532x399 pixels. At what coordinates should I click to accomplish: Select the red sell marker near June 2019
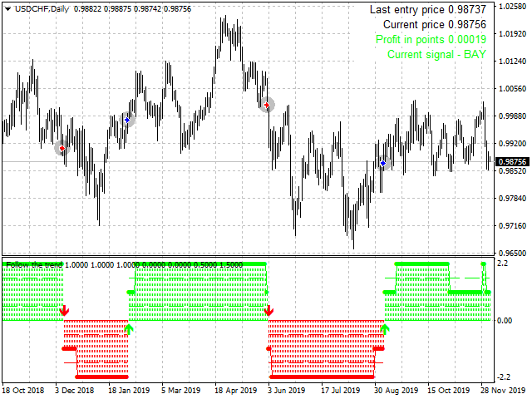267,106
